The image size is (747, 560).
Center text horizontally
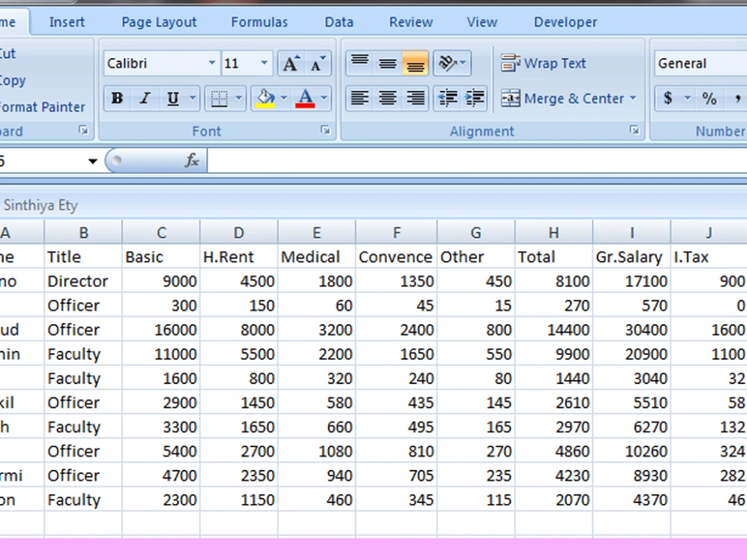coord(388,98)
